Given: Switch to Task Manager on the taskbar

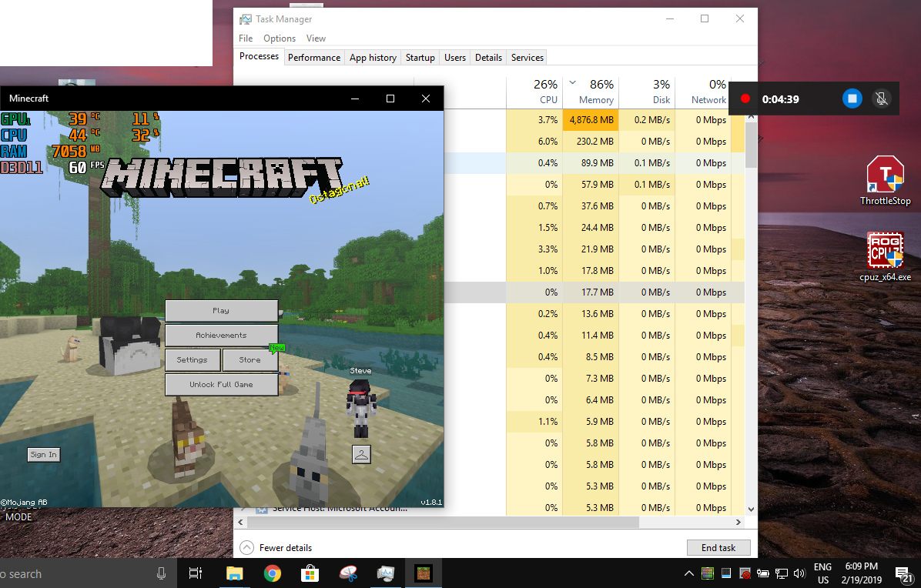Looking at the screenshot, I should pos(386,573).
